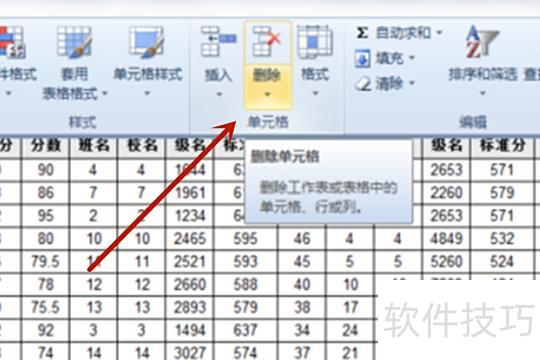540x360 pixels.
Task: Select the cell containing 2521
Action: tap(189, 262)
